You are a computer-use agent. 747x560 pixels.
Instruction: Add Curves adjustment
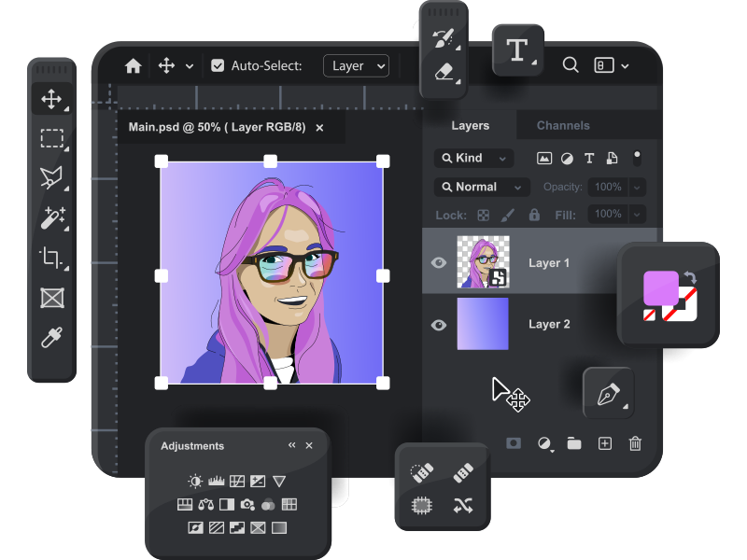(x=237, y=481)
